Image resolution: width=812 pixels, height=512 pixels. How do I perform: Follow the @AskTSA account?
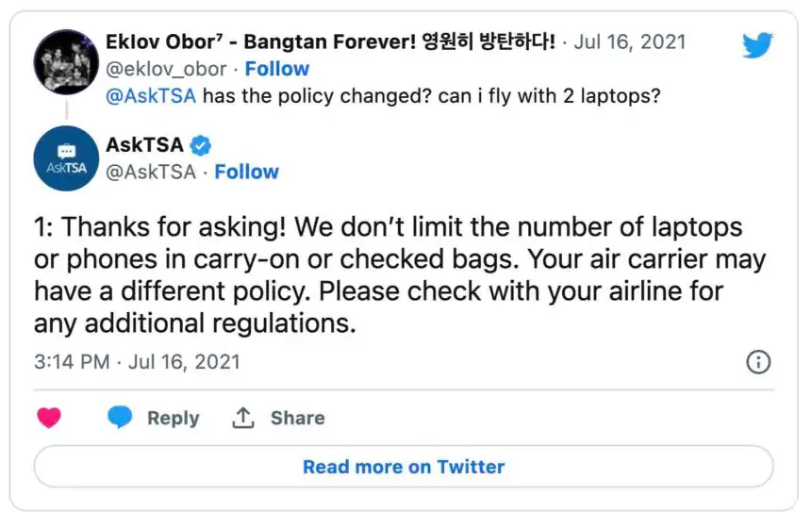pyautogui.click(x=246, y=172)
